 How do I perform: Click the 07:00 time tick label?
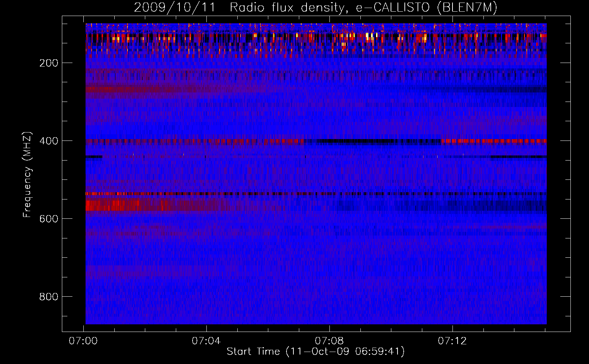(x=83, y=341)
